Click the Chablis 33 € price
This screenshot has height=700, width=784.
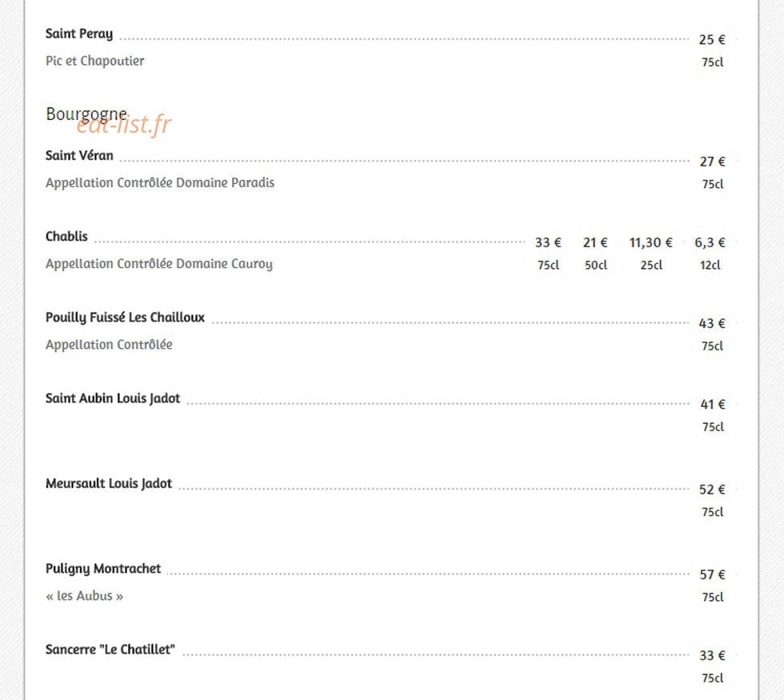548,243
